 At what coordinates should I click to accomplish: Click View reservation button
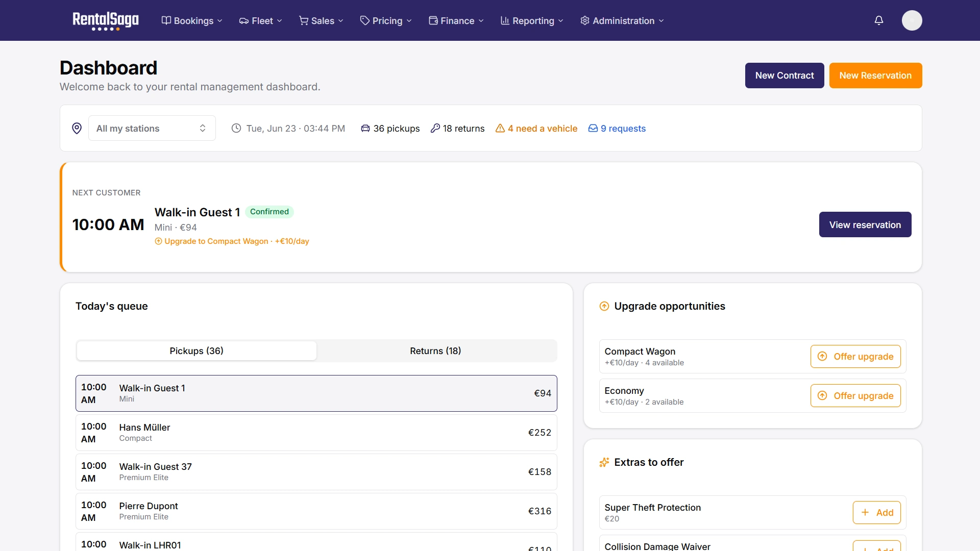coord(865,224)
